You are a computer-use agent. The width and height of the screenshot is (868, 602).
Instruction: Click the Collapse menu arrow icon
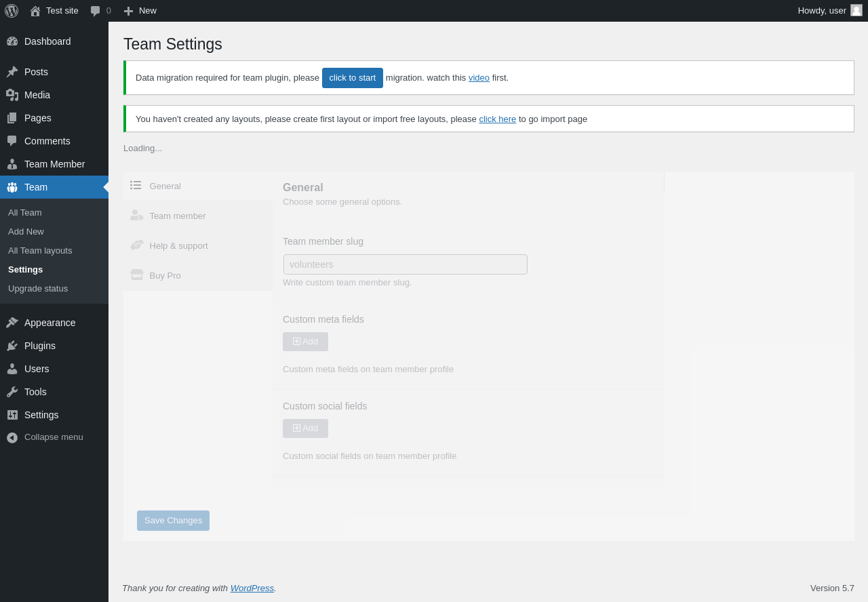pyautogui.click(x=12, y=438)
